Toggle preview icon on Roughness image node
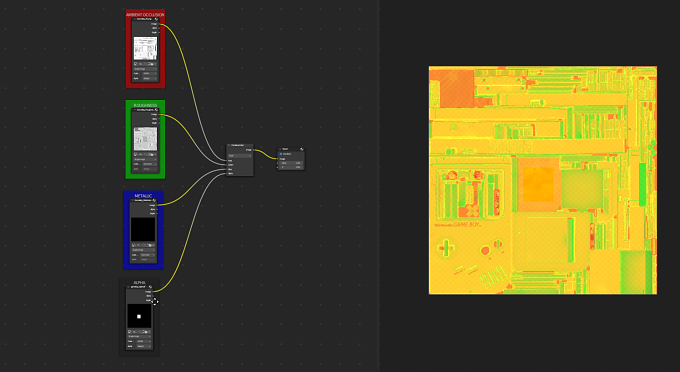The height and width of the screenshot is (372, 680). [x=156, y=110]
